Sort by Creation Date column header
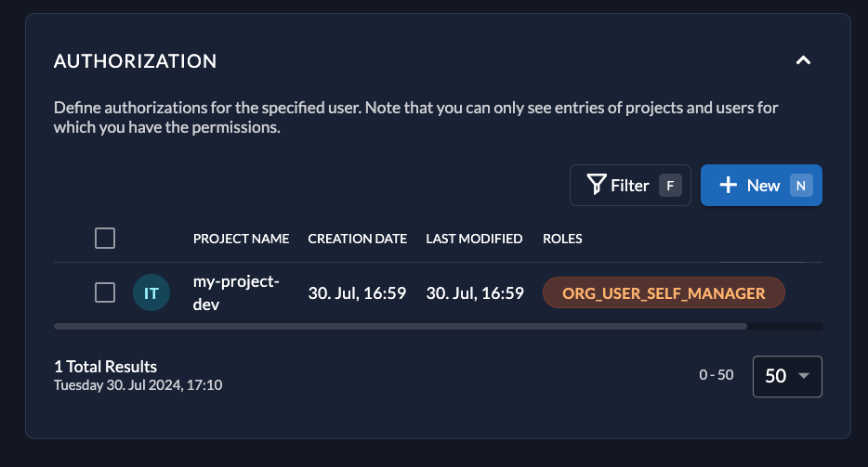The width and height of the screenshot is (868, 467). pos(358,239)
